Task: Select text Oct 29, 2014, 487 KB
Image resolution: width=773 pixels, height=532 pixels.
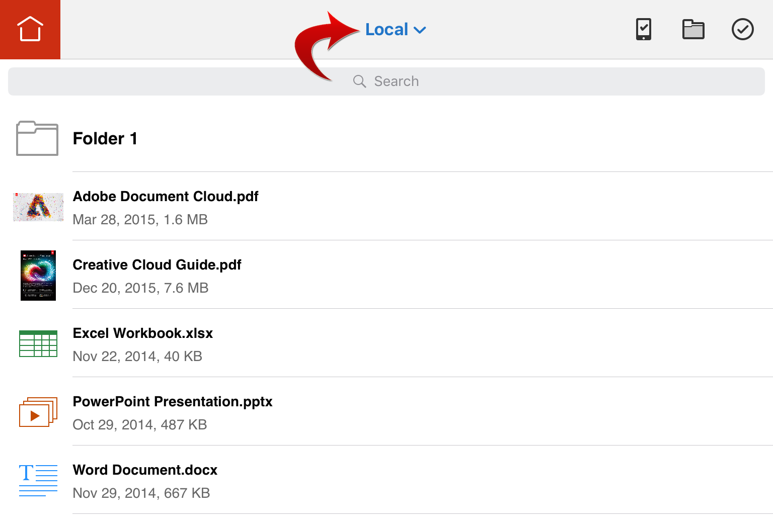Action: tap(140, 425)
